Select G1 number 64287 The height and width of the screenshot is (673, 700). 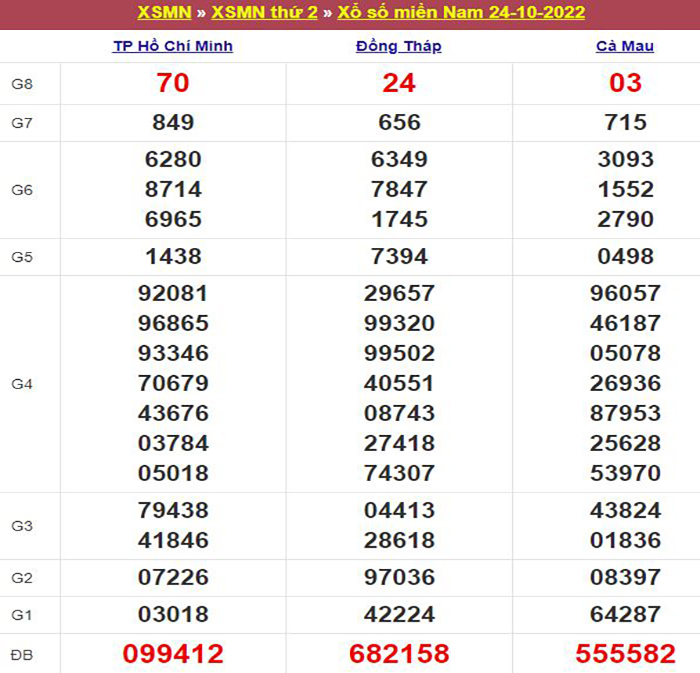pyautogui.click(x=625, y=614)
